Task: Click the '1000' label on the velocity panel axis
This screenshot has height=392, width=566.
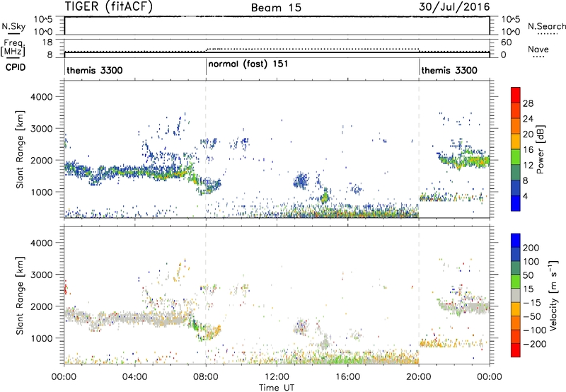Action: point(42,338)
